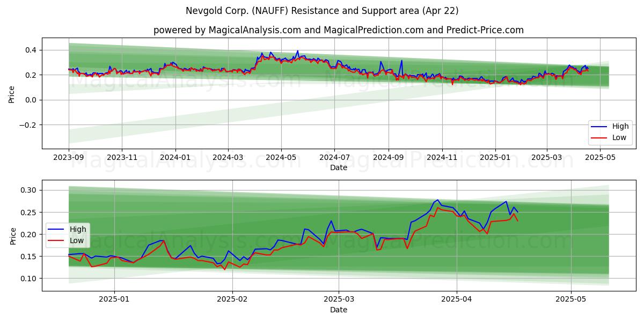
Task: Click the top chart x-axis label '2024-03'
Action: [x=228, y=158]
